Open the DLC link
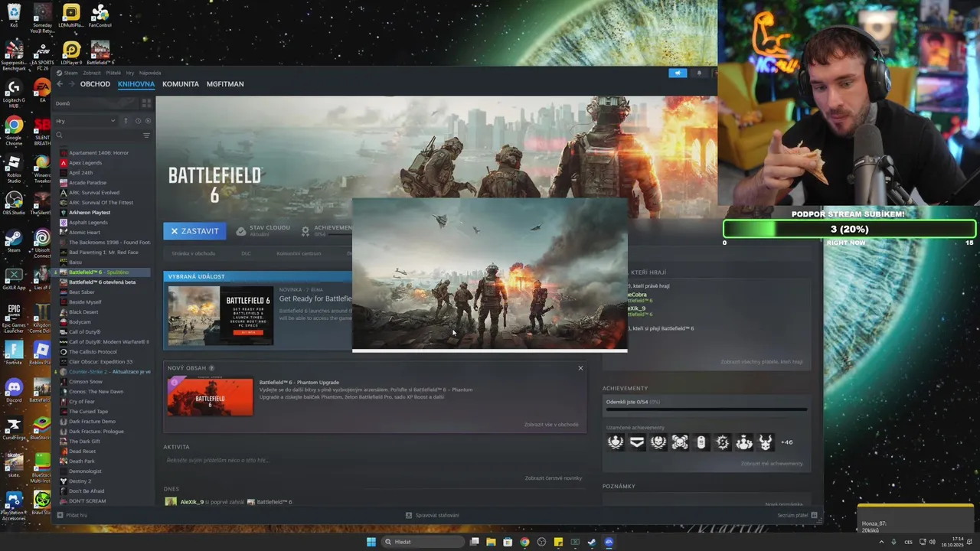 [246, 253]
